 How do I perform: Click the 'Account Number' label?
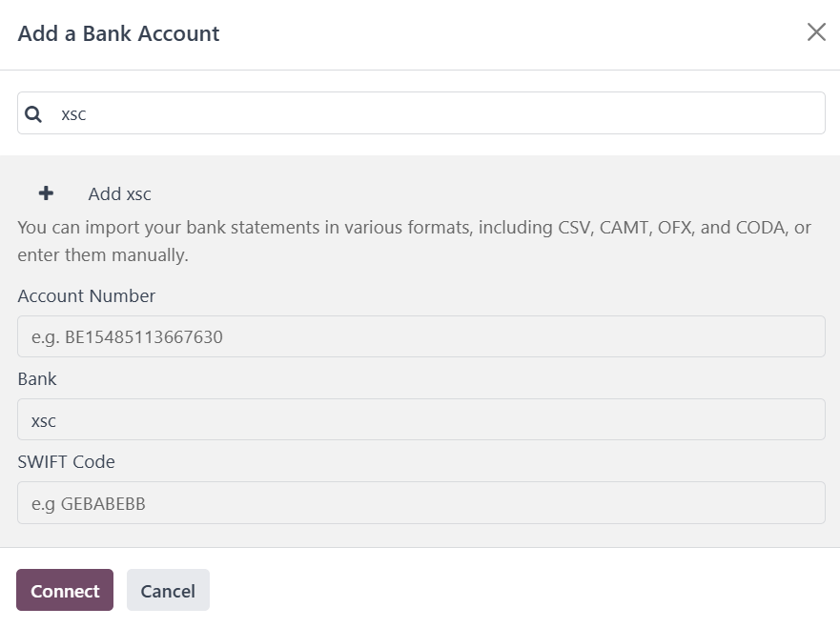[87, 296]
